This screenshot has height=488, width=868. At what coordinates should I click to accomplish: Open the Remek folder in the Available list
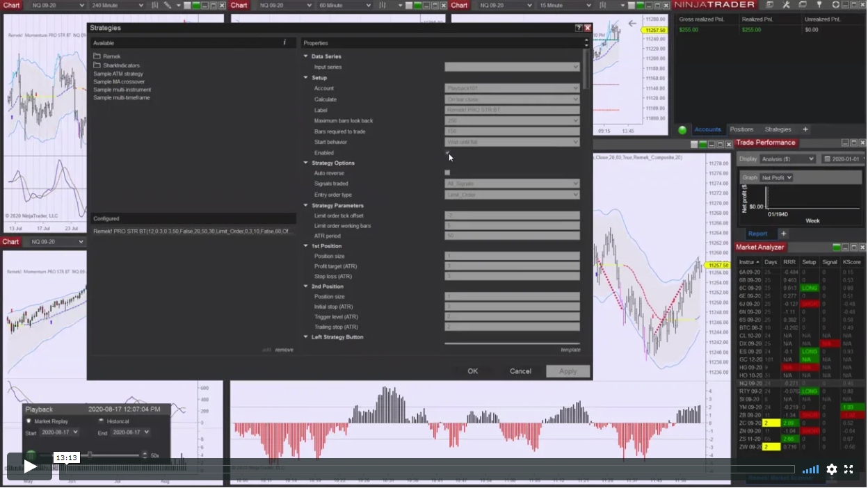106,56
